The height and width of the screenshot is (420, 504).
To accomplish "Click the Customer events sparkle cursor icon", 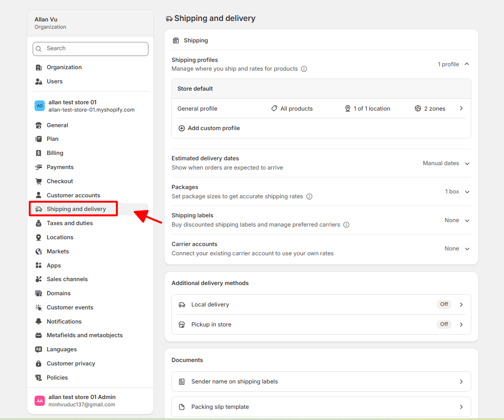I will point(38,307).
